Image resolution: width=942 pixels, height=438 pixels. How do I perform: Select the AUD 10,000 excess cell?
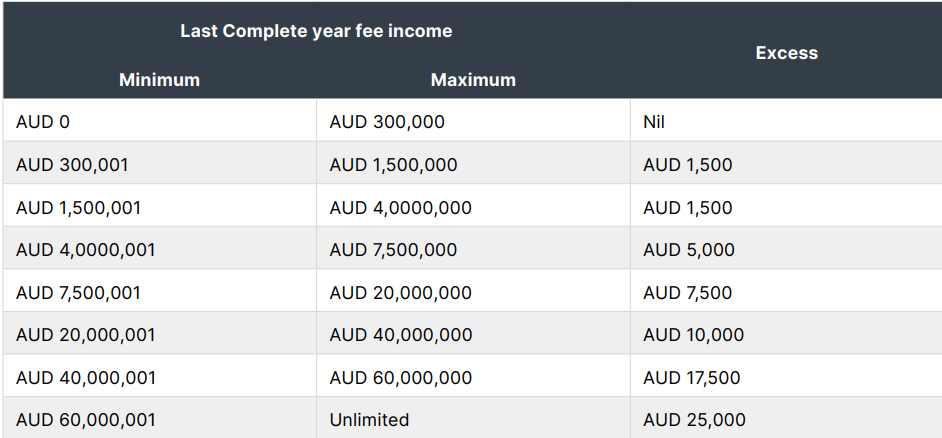(x=693, y=335)
